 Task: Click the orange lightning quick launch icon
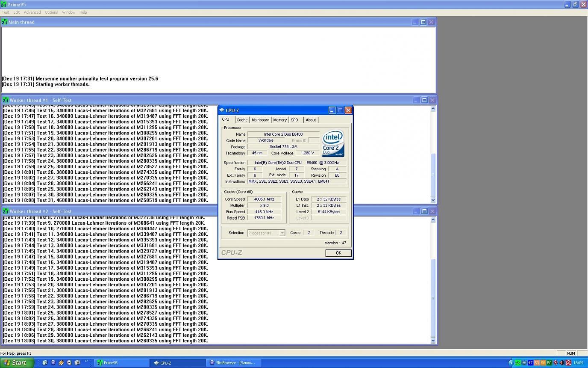click(x=61, y=362)
